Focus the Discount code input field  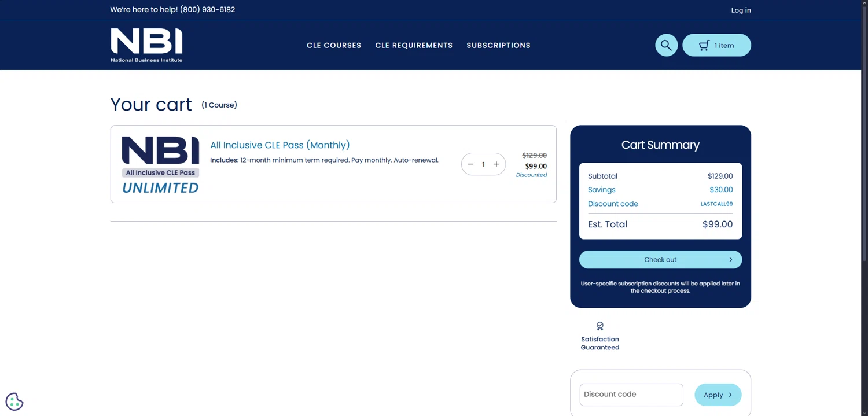pyautogui.click(x=631, y=395)
